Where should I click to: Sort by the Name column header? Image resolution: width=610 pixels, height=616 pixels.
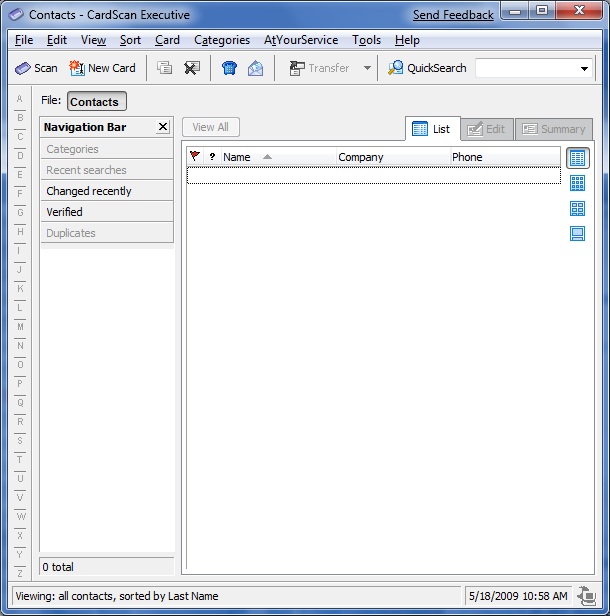278,157
